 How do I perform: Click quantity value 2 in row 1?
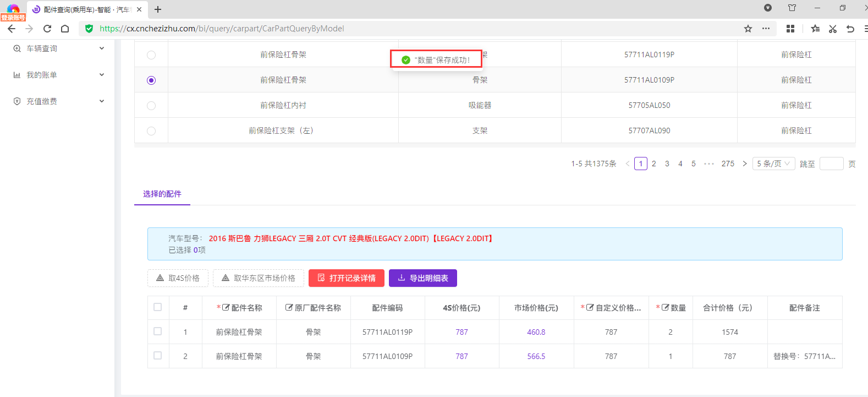point(671,332)
